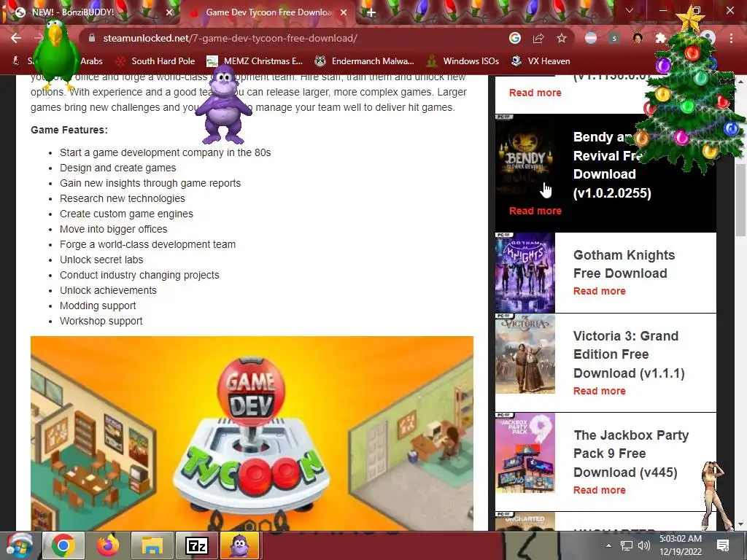Open the Action Center notifications icon
This screenshot has width=747, height=560.
tap(723, 545)
